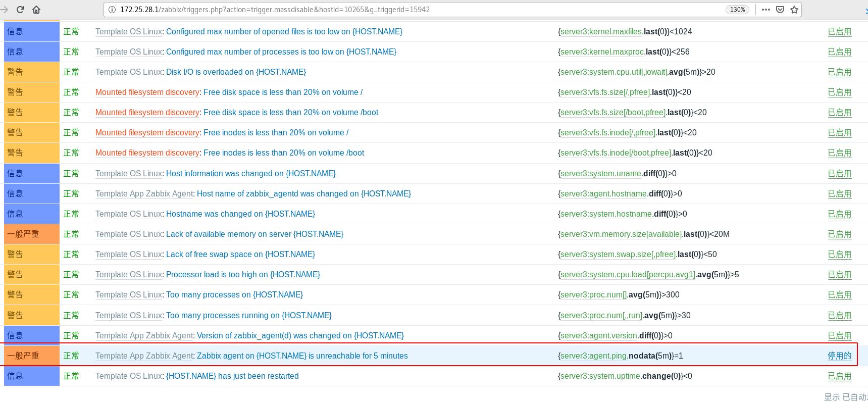The image size is (868, 402).
Task: Go to the browser home page icon
Action: pos(36,9)
